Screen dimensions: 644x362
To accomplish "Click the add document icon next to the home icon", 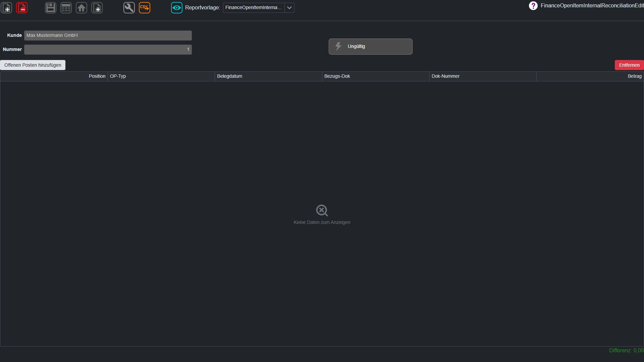I will point(97,8).
